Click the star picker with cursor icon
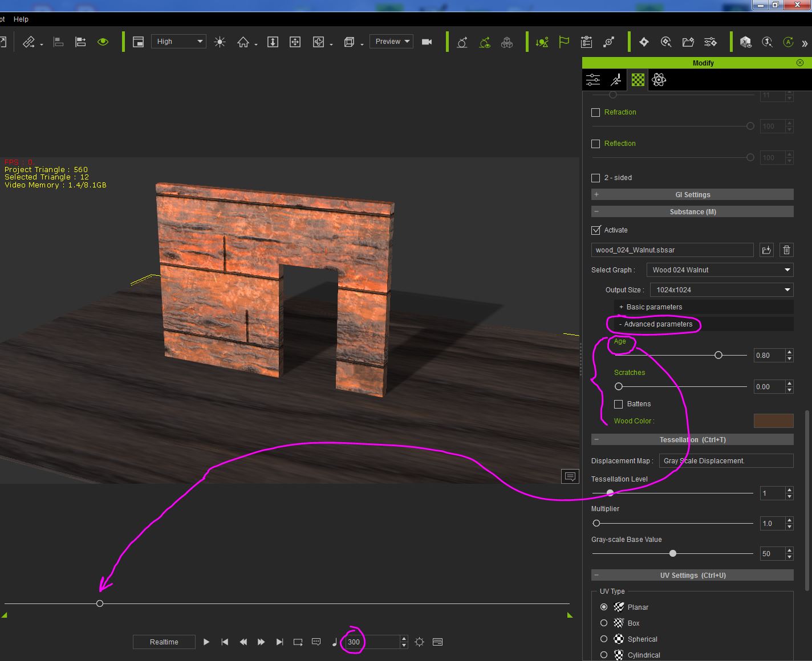The width and height of the screenshot is (812, 661). point(666,42)
